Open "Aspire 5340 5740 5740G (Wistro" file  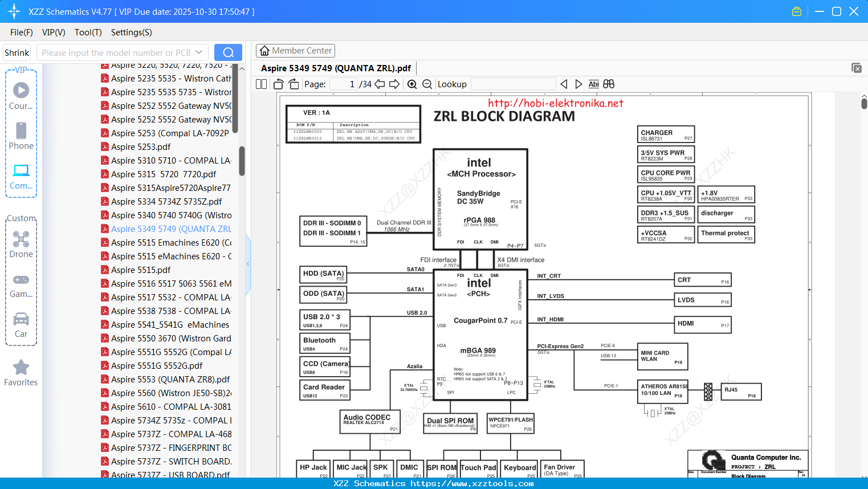[166, 215]
